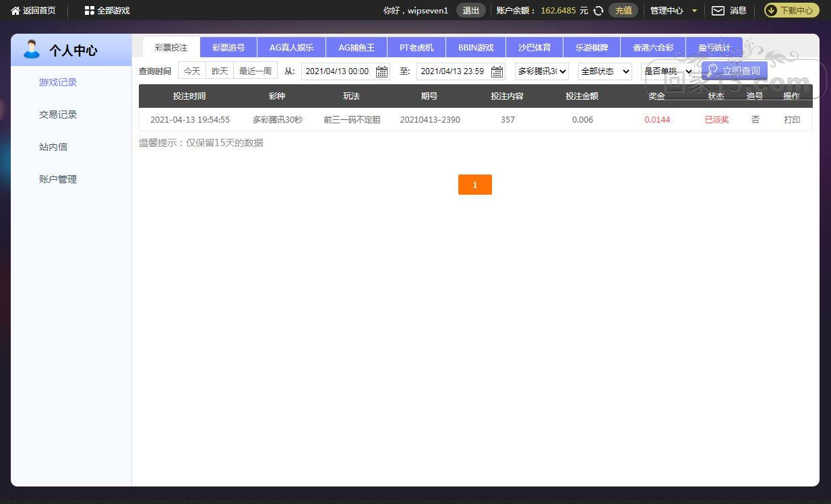This screenshot has height=504, width=831.
Task: Click the 期号 column header
Action: pyautogui.click(x=429, y=96)
